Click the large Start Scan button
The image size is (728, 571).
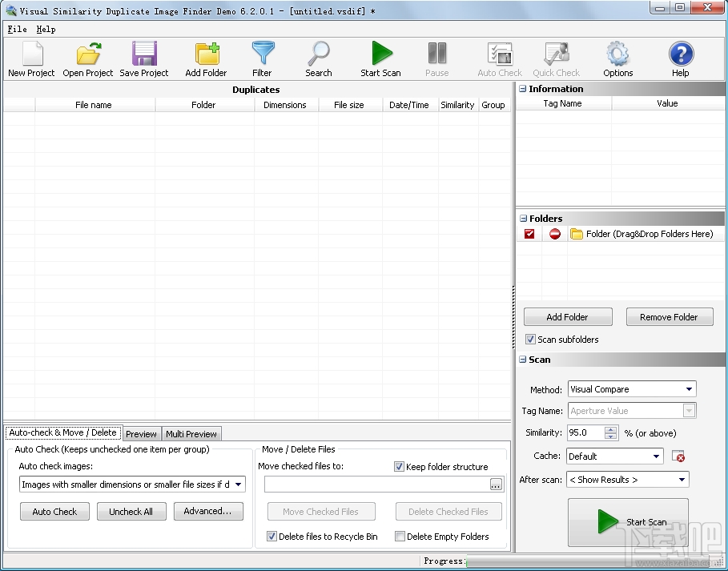pos(628,522)
